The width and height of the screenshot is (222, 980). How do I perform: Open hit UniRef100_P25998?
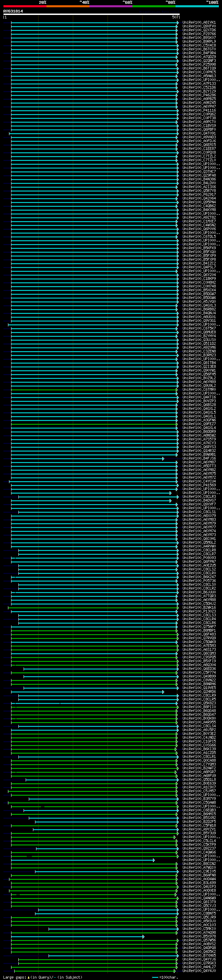pos(199,64)
